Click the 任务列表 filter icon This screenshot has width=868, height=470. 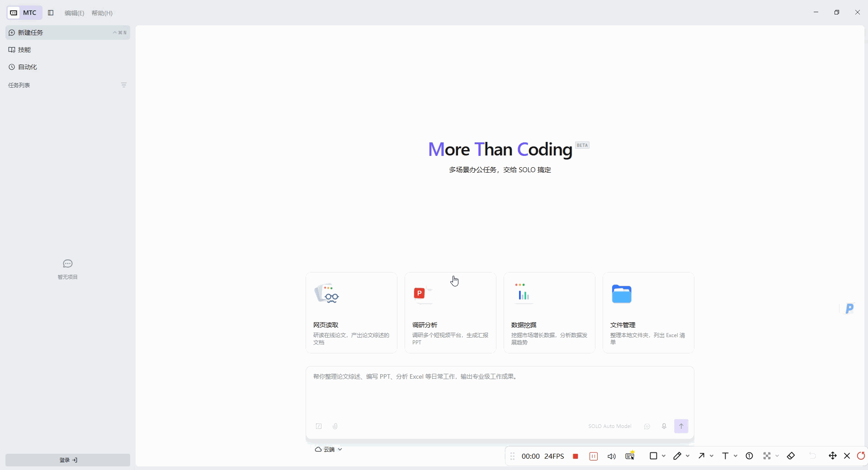tap(124, 85)
